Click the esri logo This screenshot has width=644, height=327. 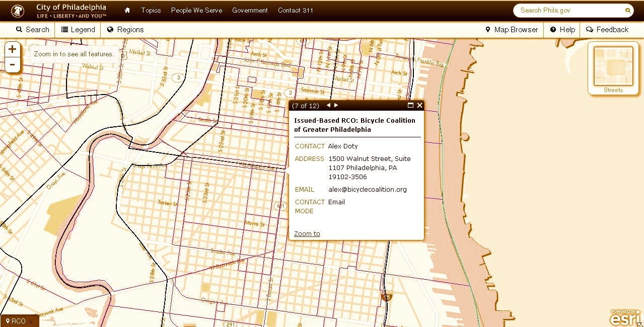[x=625, y=317]
